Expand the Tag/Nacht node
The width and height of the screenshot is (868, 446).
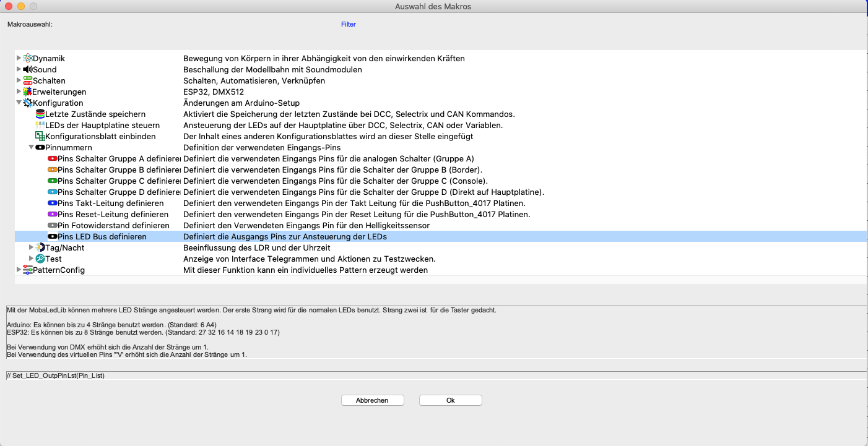[31, 247]
